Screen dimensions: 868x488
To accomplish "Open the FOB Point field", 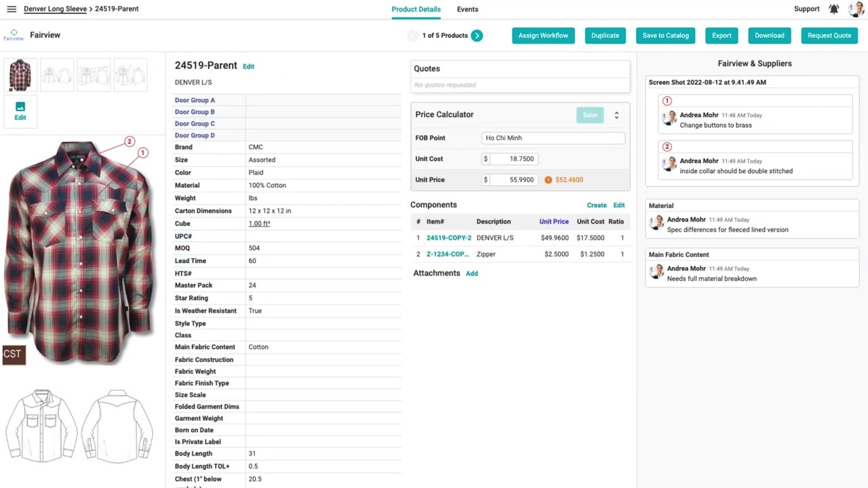I will click(x=553, y=138).
